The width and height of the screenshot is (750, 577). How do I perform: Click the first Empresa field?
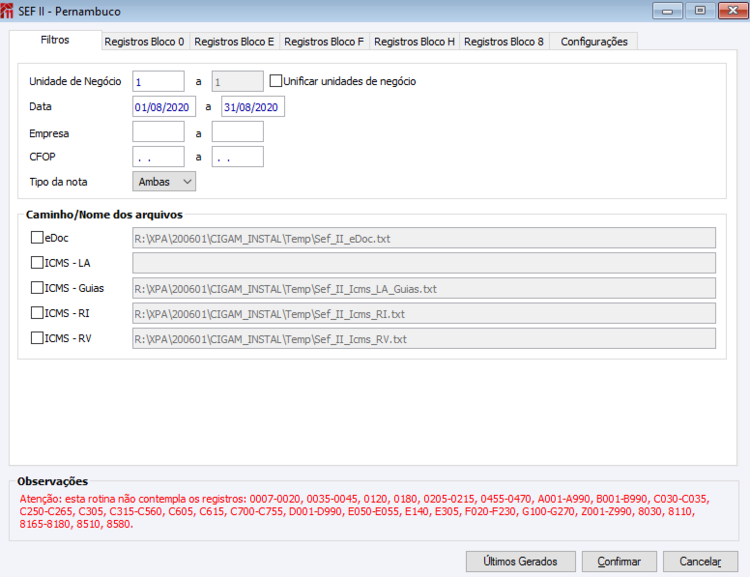click(158, 132)
